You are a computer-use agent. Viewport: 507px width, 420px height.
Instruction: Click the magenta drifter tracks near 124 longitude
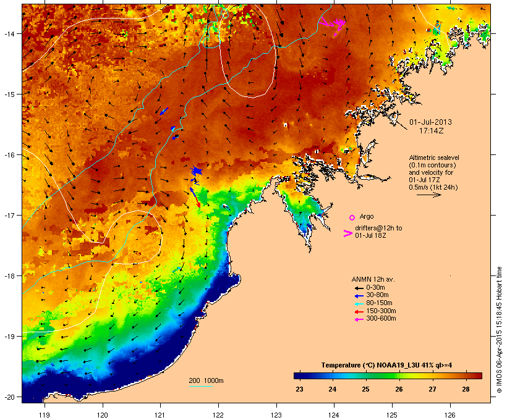tap(334, 25)
